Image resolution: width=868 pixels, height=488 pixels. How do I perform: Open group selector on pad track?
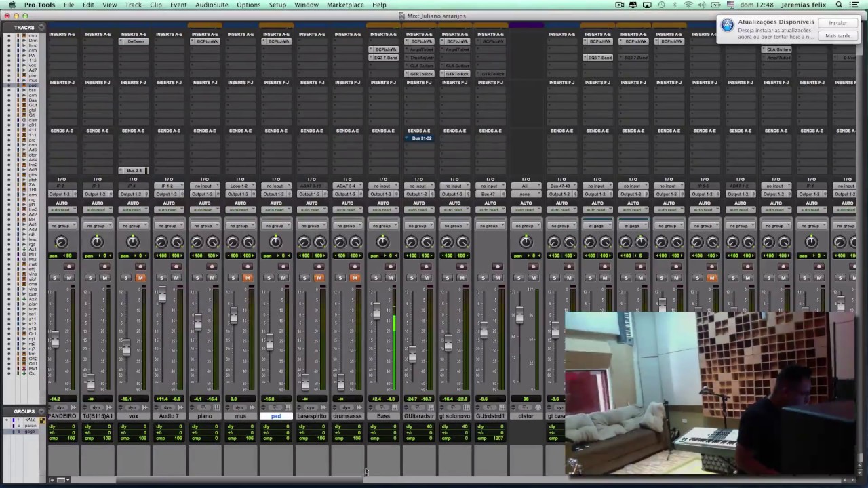(276, 226)
